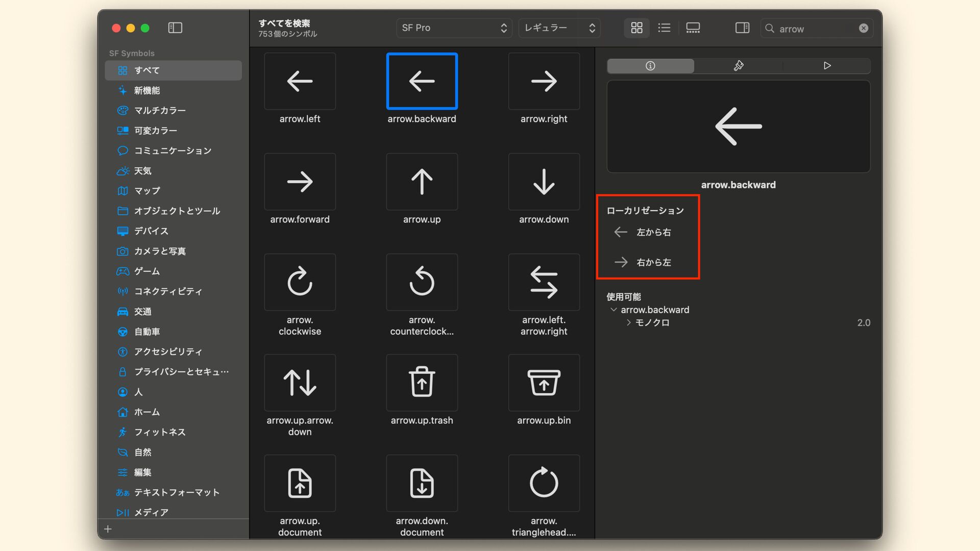This screenshot has width=980, height=551.
Task: Open フィットネス category
Action: point(173,432)
